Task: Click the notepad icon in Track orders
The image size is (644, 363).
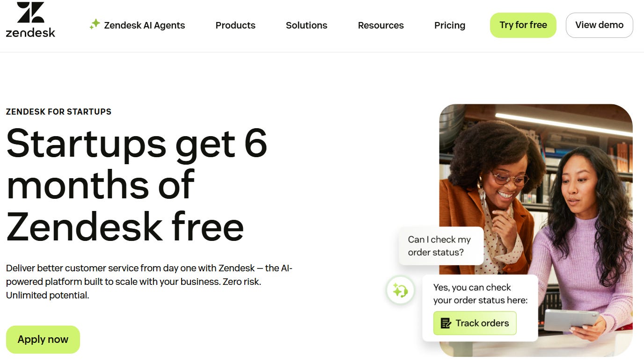Action: click(x=446, y=323)
